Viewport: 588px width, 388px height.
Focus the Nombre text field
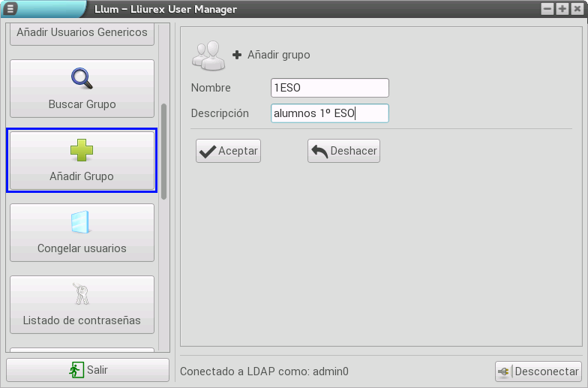pos(329,88)
